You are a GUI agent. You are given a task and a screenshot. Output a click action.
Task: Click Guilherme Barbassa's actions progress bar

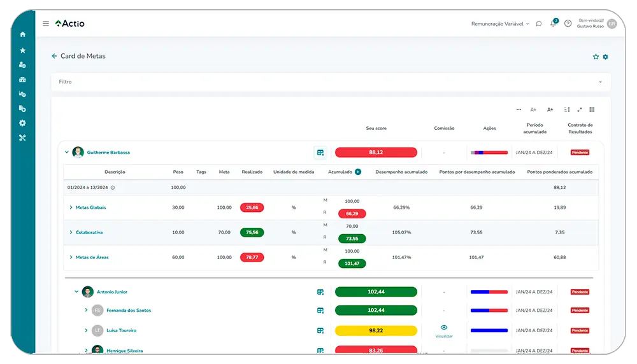click(489, 153)
